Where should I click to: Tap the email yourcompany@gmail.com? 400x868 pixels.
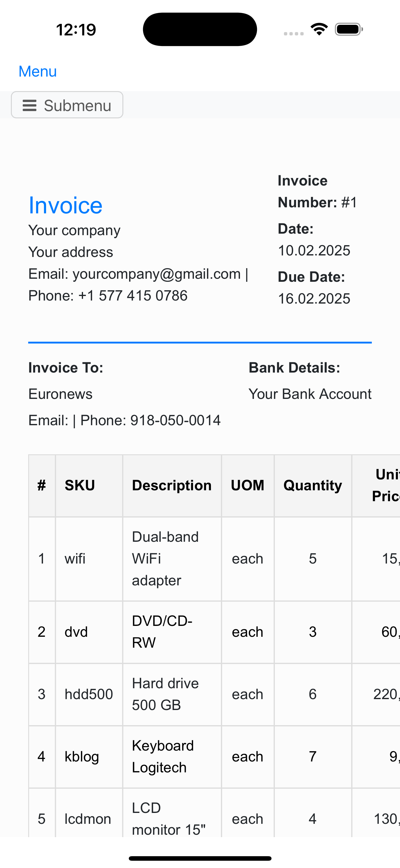pos(156,274)
